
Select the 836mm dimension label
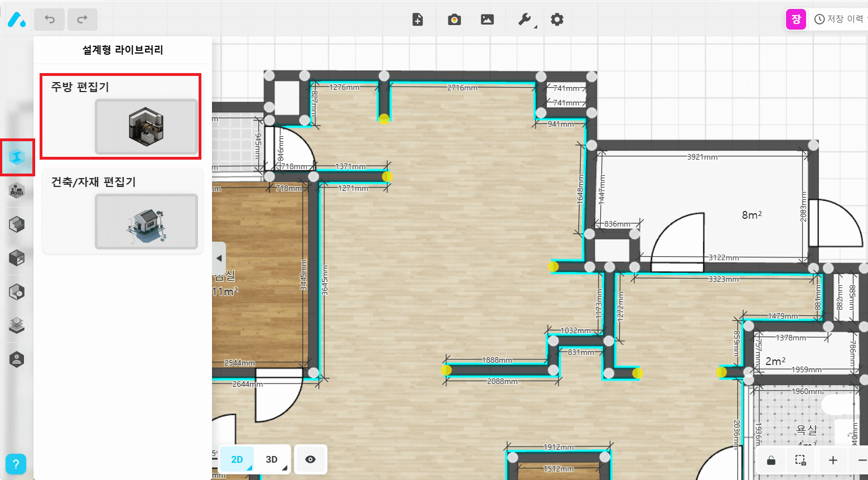617,224
